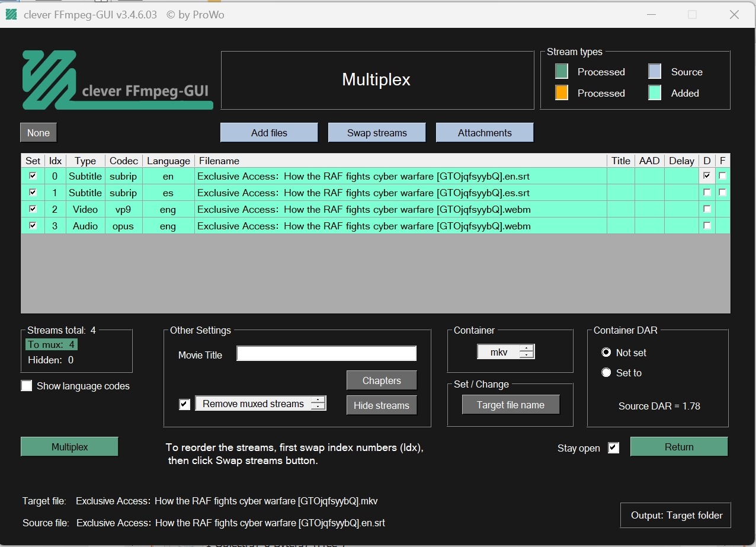This screenshot has width=756, height=547.
Task: Start muxing with the Multiplex button
Action: (69, 447)
